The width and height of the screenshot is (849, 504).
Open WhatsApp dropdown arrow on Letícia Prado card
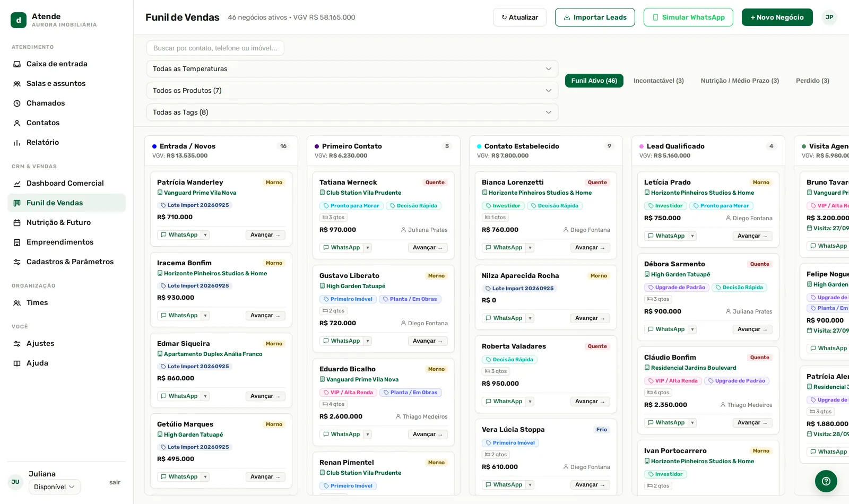(x=692, y=236)
